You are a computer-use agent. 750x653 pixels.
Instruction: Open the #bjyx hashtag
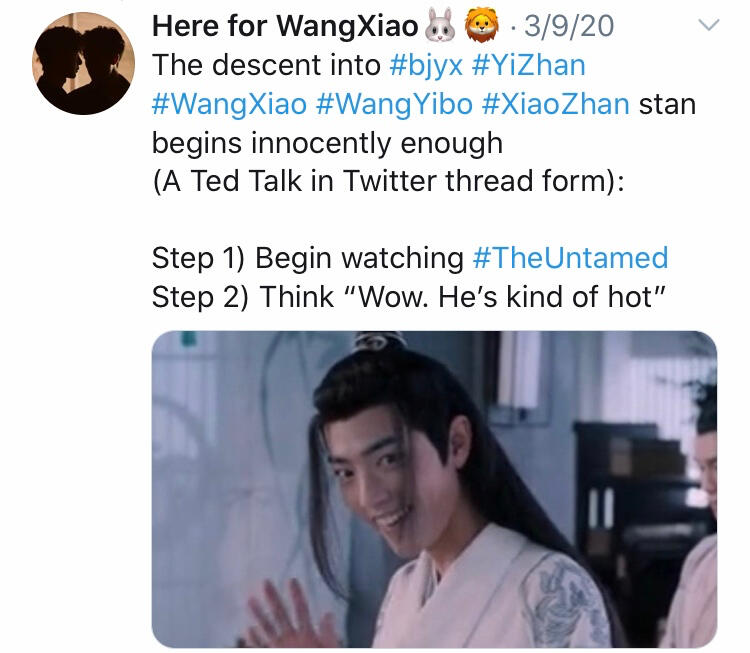coord(426,66)
